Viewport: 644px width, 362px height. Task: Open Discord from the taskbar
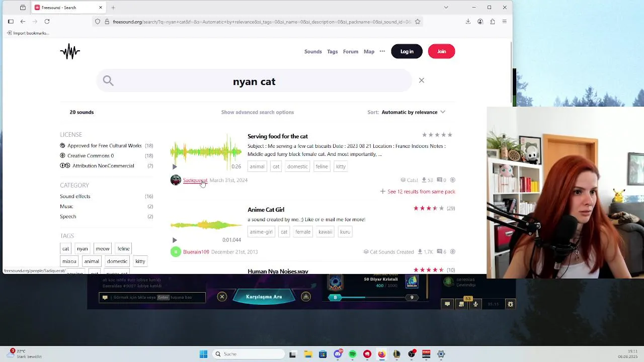click(x=338, y=354)
